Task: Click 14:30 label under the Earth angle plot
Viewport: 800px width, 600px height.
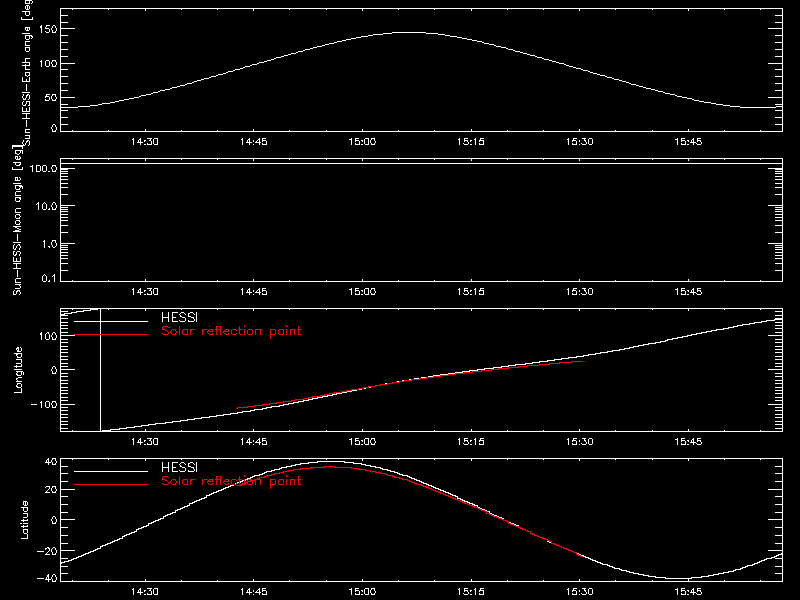Action: [x=145, y=142]
